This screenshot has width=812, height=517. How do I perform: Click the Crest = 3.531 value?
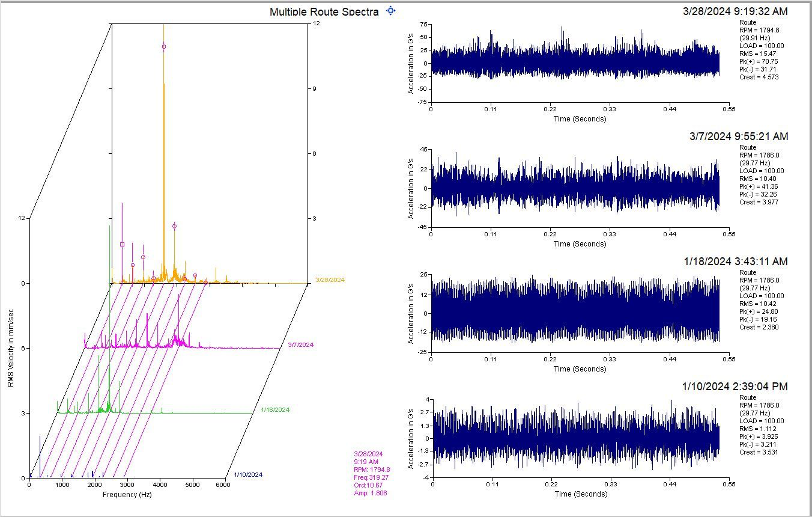[759, 452]
